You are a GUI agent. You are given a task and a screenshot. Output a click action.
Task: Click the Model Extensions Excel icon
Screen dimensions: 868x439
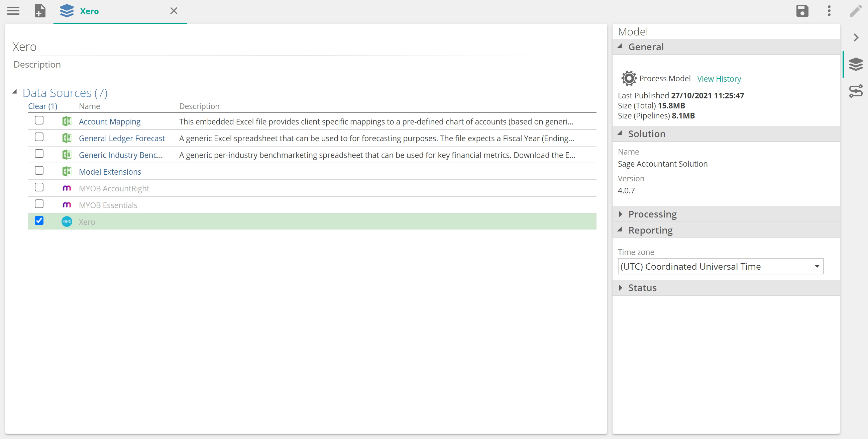(x=67, y=171)
